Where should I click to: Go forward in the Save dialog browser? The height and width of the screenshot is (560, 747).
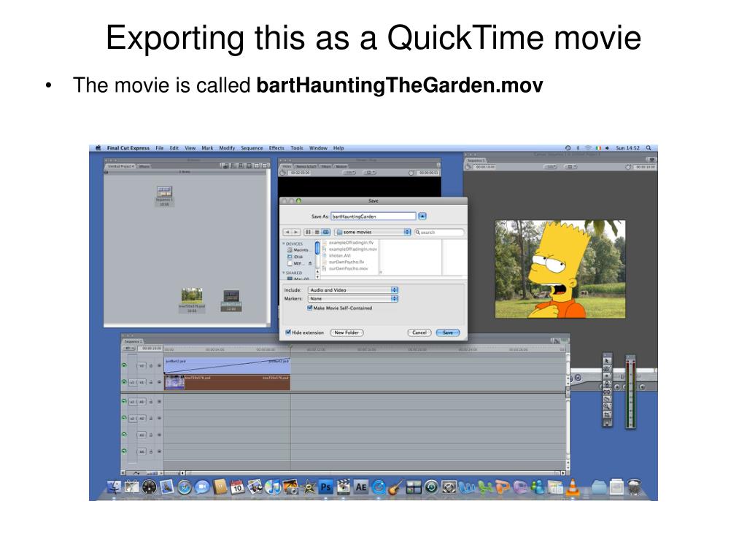(296, 232)
